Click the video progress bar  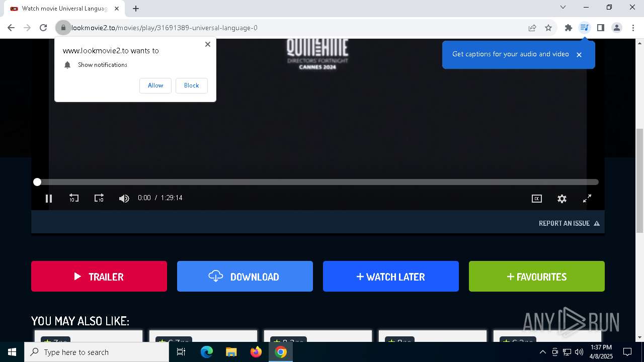tap(318, 182)
